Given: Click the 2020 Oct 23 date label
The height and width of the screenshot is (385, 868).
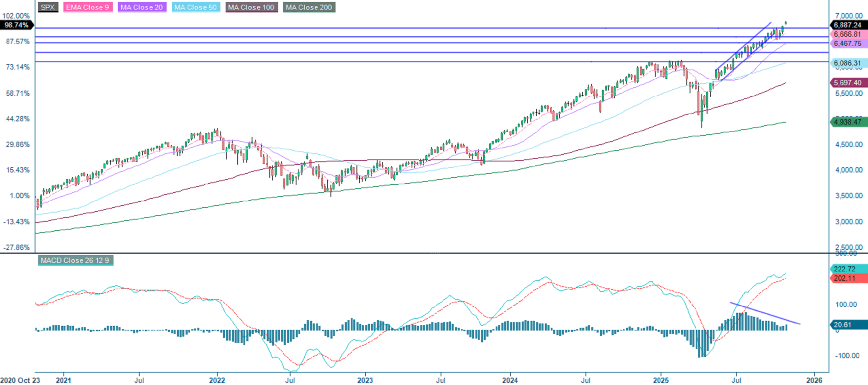Looking at the screenshot, I should point(20,380).
